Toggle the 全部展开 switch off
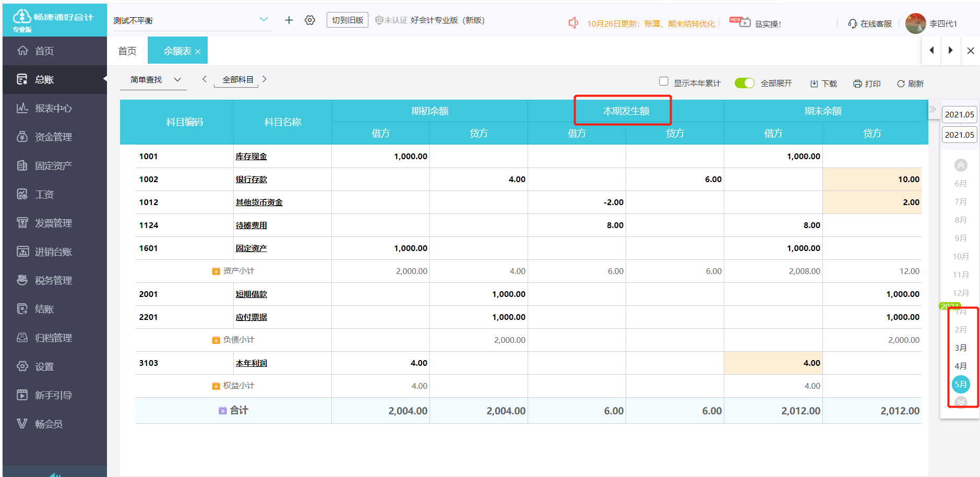 [744, 83]
